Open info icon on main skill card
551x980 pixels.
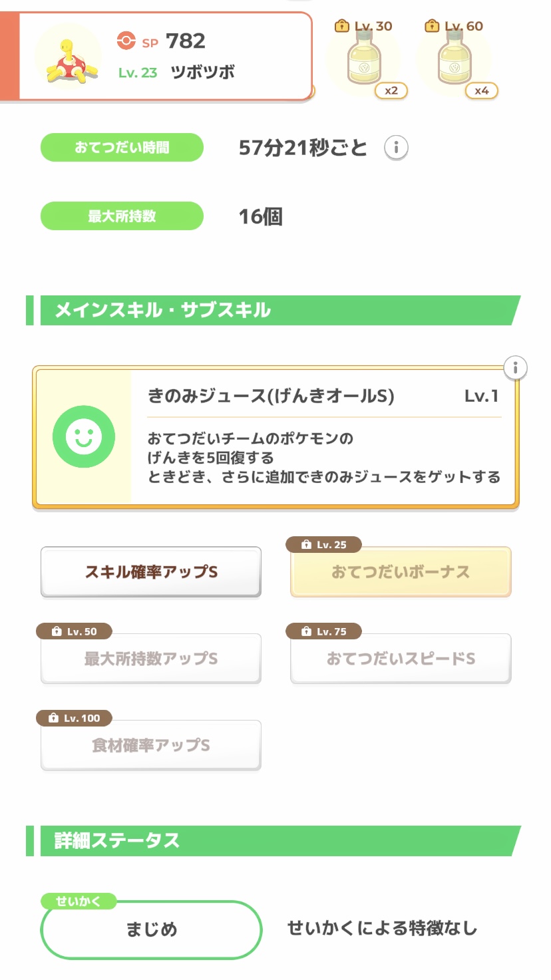[x=515, y=367]
